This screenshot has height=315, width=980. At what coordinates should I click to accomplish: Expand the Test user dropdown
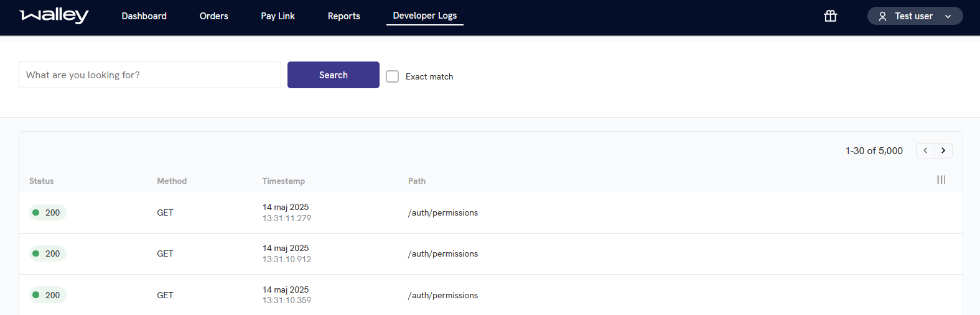tap(948, 17)
